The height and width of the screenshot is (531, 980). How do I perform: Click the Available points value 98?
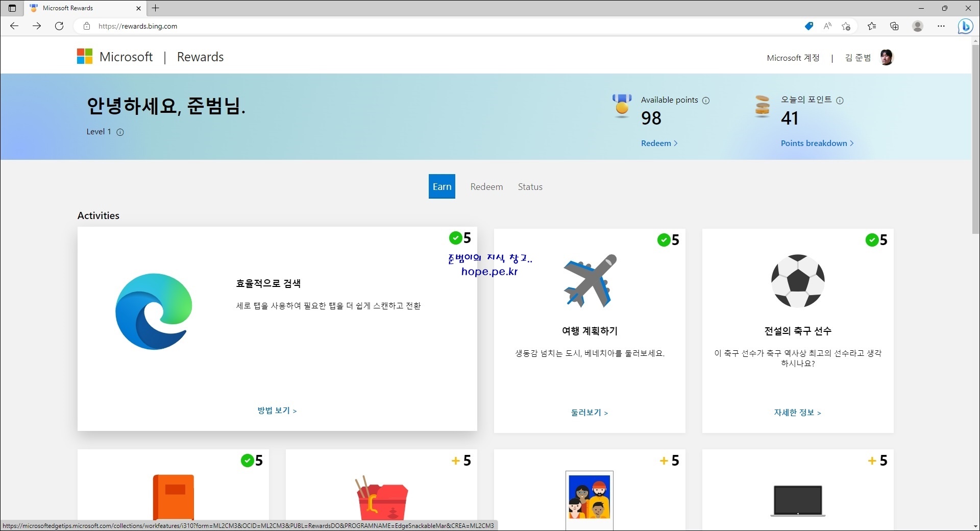[651, 118]
